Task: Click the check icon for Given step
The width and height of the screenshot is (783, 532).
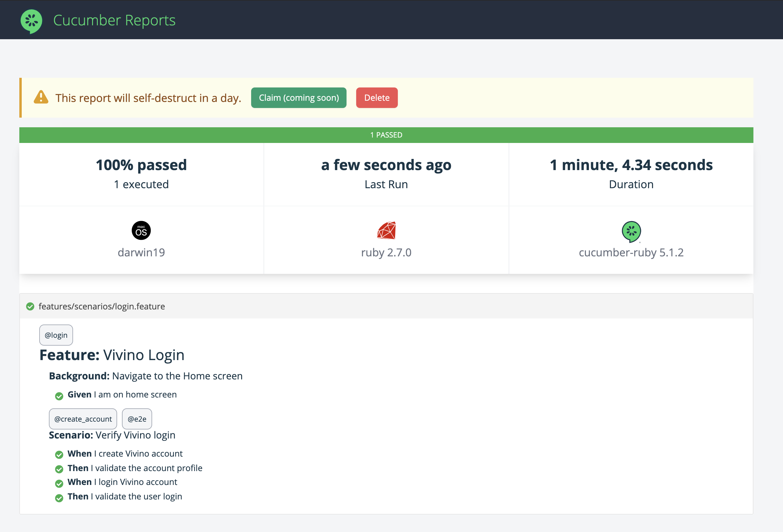Action: tap(59, 396)
